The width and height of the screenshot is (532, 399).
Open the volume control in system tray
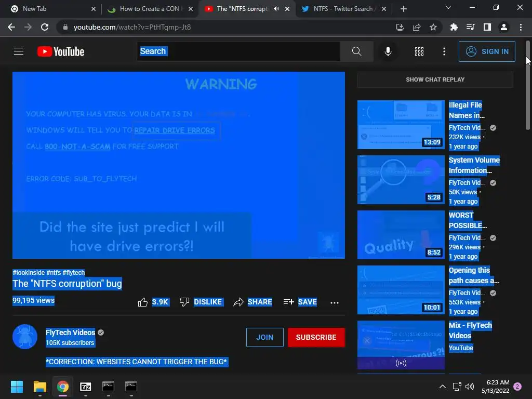tap(470, 387)
